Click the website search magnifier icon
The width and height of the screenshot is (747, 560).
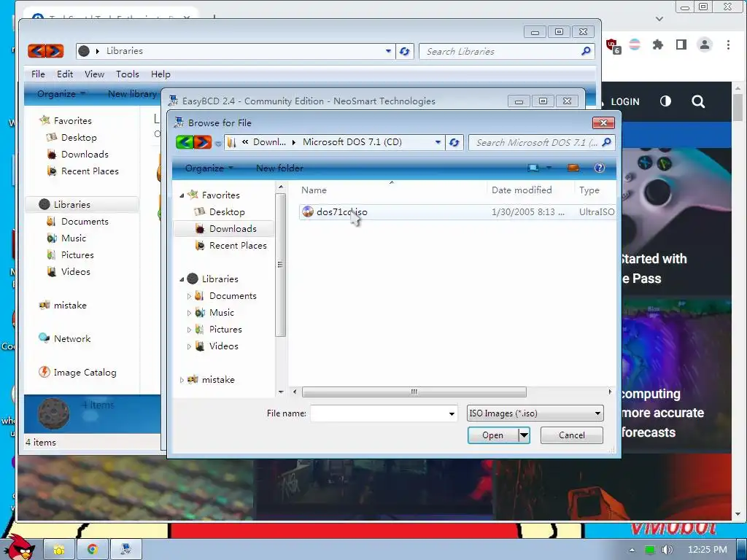point(698,101)
